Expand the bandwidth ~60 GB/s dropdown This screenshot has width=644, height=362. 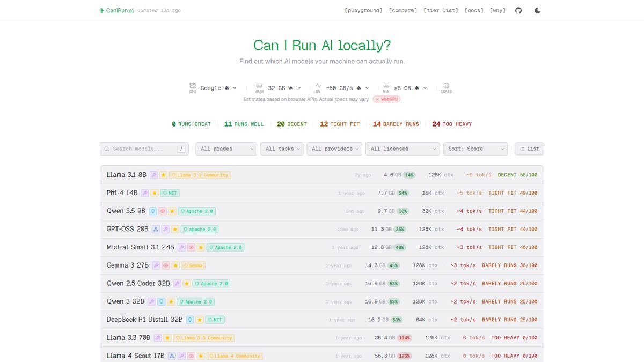pyautogui.click(x=347, y=88)
